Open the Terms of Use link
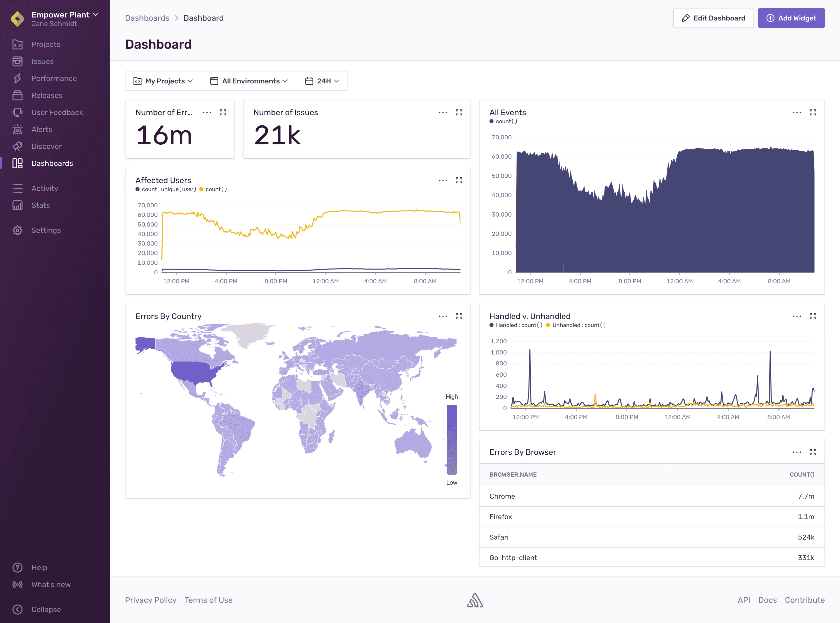Screen dimensions: 840x623 (x=209, y=600)
